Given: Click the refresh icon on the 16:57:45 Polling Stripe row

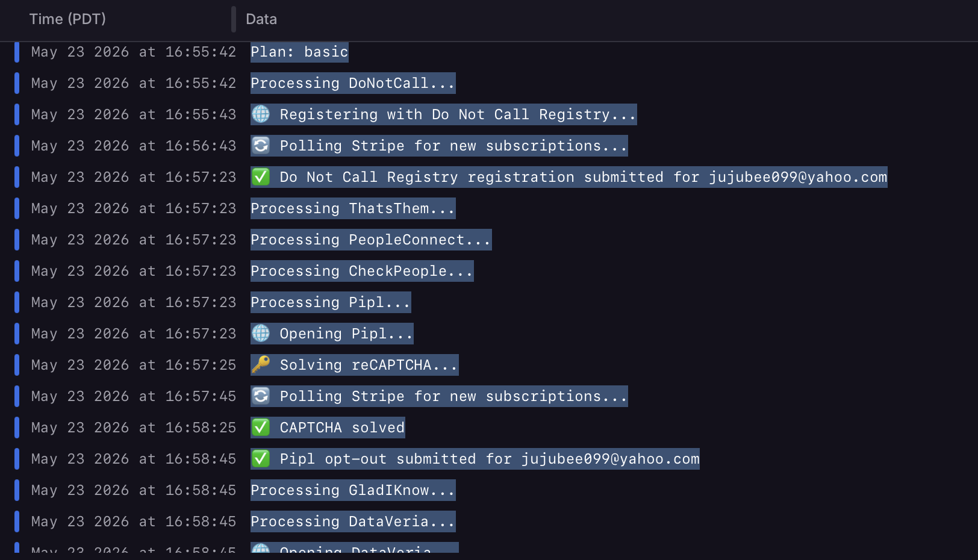Looking at the screenshot, I should coord(261,396).
